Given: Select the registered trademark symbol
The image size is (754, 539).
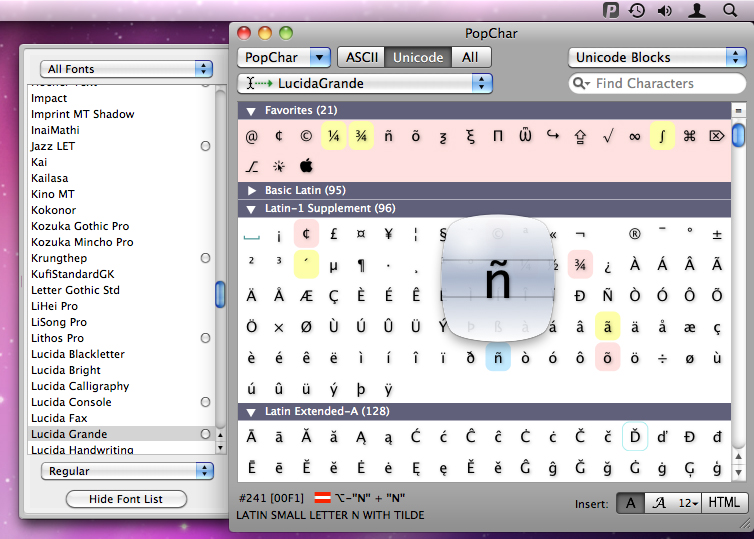Looking at the screenshot, I should (x=635, y=234).
